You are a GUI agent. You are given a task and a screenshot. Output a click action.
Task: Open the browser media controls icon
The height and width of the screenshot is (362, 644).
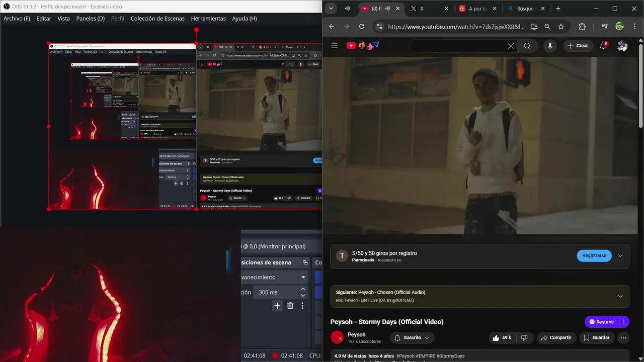605,27
